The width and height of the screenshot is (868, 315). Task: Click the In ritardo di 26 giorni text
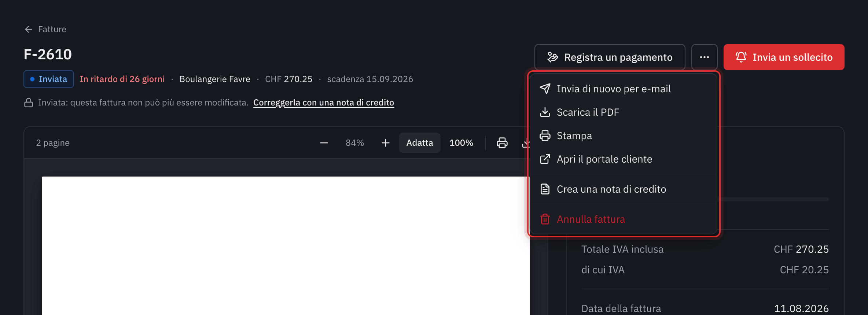122,79
